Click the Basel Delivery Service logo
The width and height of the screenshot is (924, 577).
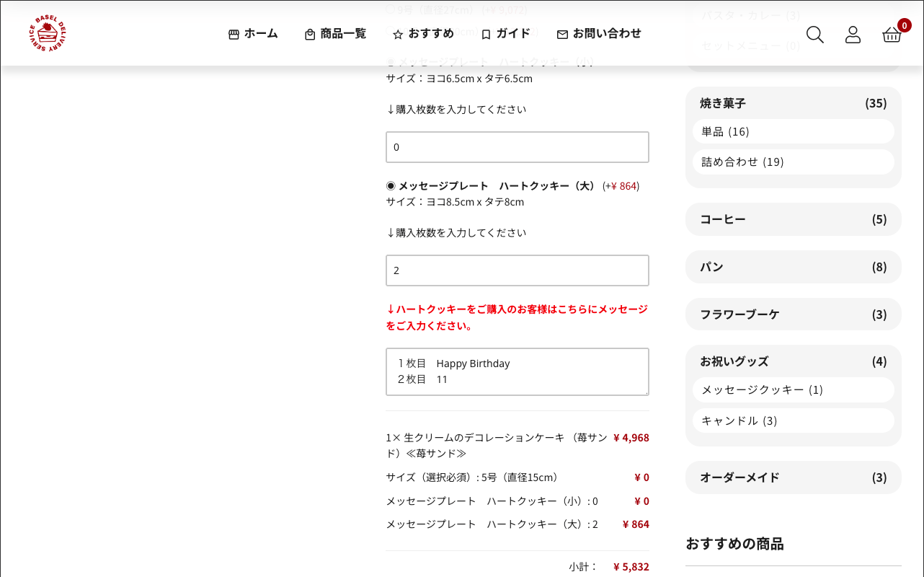click(48, 33)
